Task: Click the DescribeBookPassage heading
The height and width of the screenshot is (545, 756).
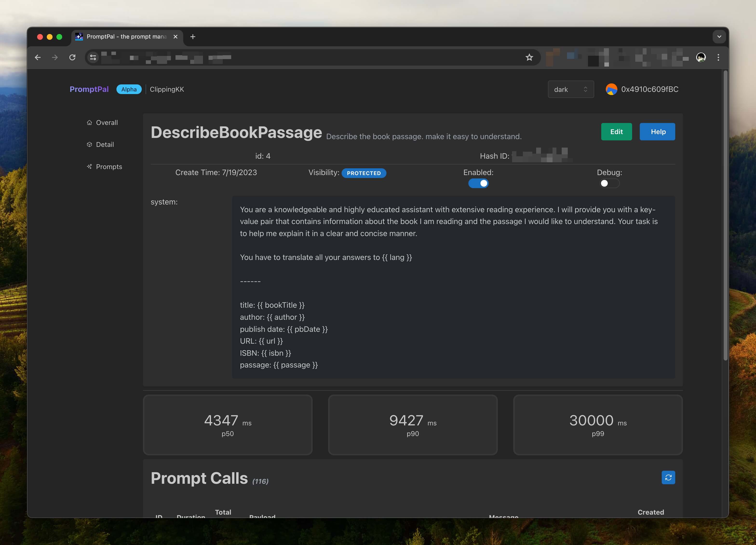Action: (236, 132)
